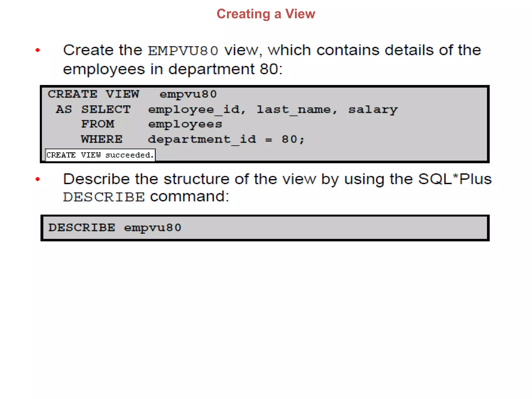The image size is (532, 399).
Task: Click the 'FROM' keyword
Action: point(98,124)
